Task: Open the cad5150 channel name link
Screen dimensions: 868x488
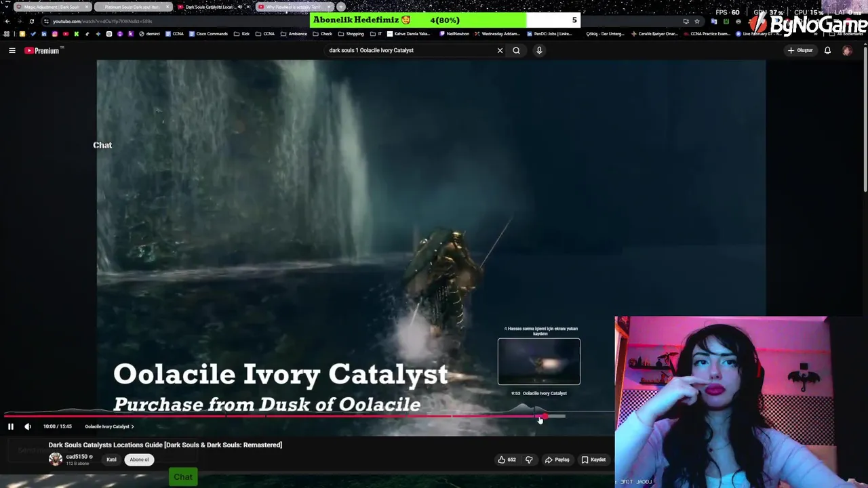Action: point(77,457)
